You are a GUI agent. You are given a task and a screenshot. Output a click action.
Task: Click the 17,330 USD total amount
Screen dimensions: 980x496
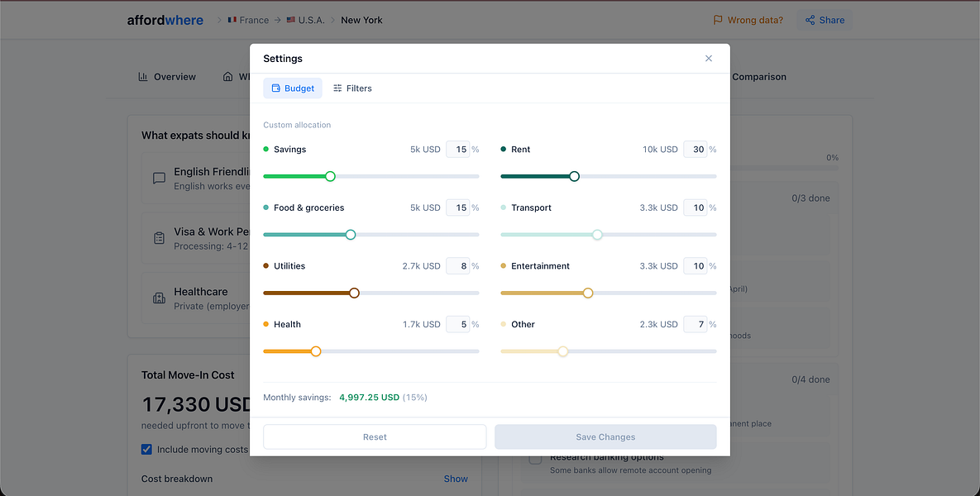click(x=196, y=405)
